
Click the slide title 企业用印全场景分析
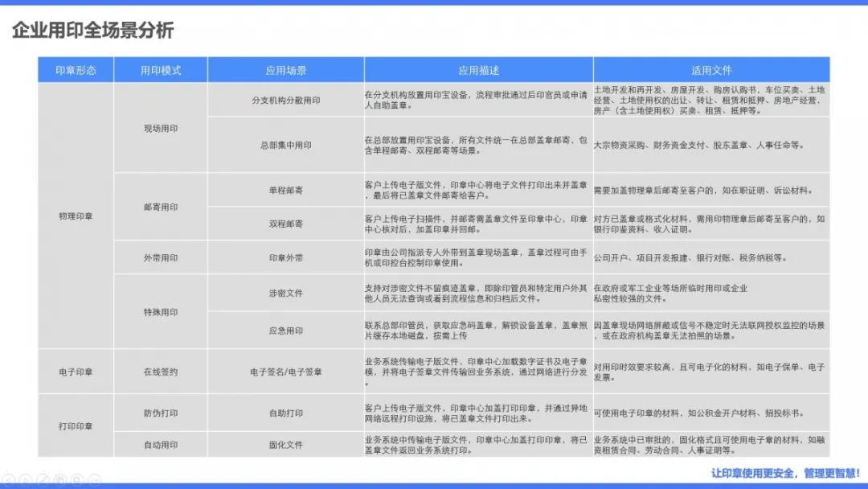tap(92, 31)
